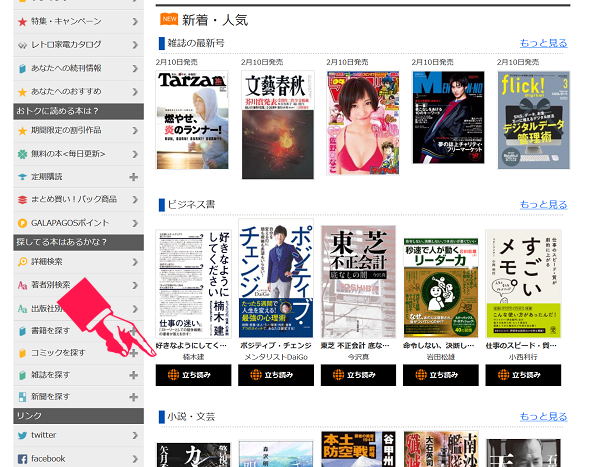Go to あなたへの統計情報 page
Viewport: 600px width, 467px height.
[78, 68]
